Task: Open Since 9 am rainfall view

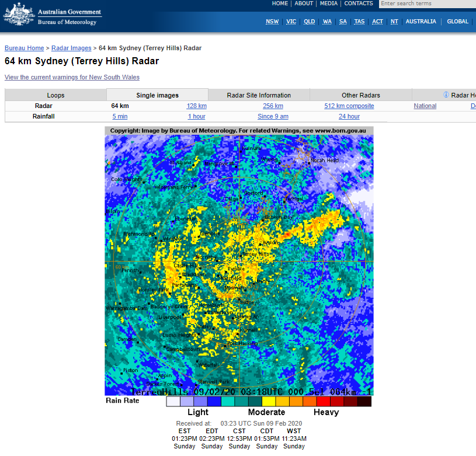Action: click(273, 117)
